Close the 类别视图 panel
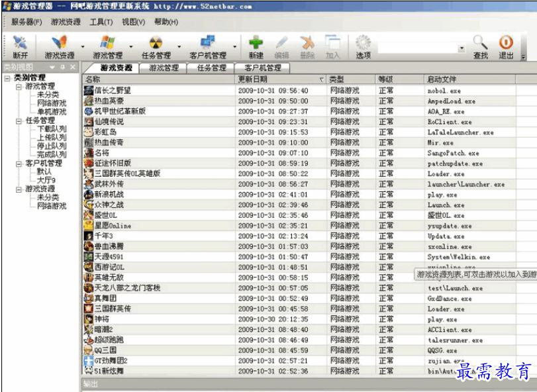This screenshot has height=392, width=537. pos(73,67)
